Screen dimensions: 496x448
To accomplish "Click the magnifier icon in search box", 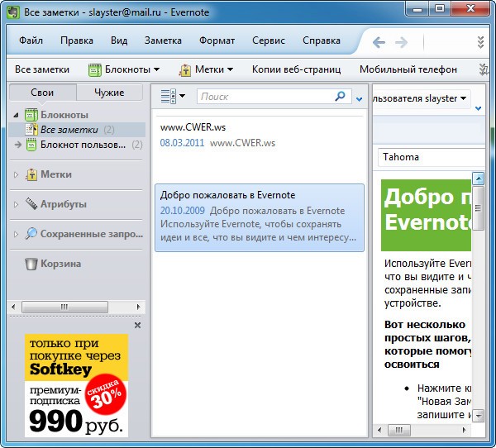I will [x=340, y=97].
